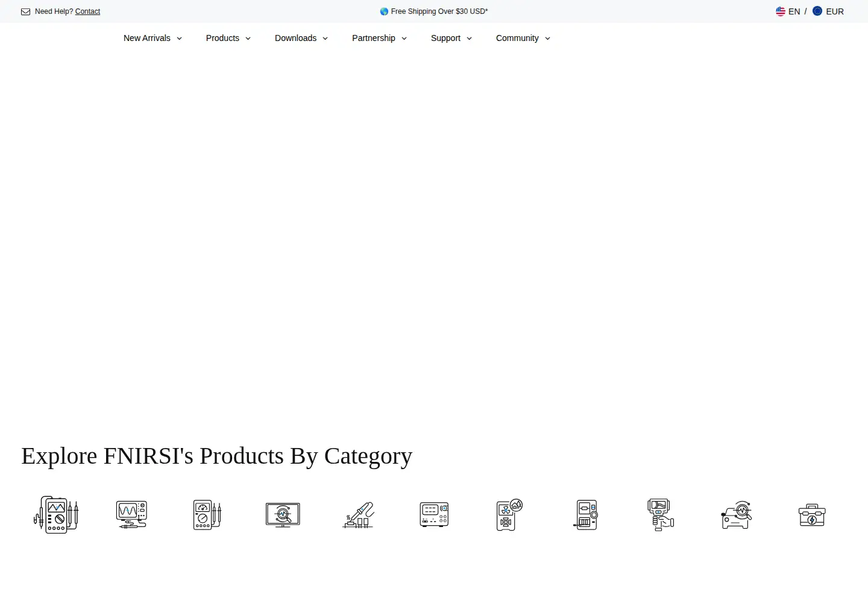
Task: Click the Need Help? text
Action: tap(54, 11)
